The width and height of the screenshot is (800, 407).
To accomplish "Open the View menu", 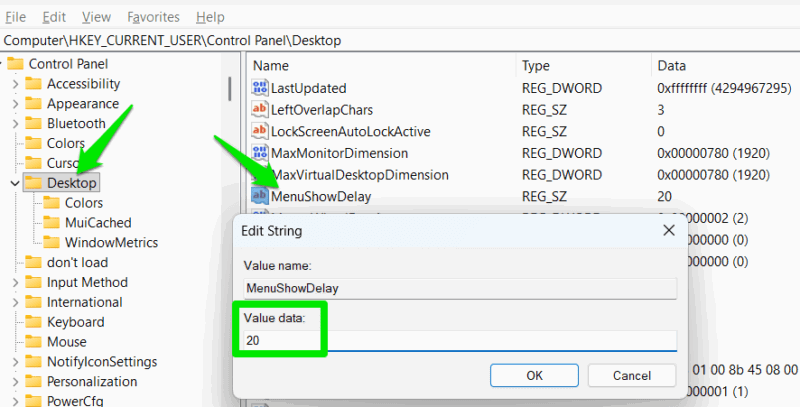I will [x=96, y=17].
